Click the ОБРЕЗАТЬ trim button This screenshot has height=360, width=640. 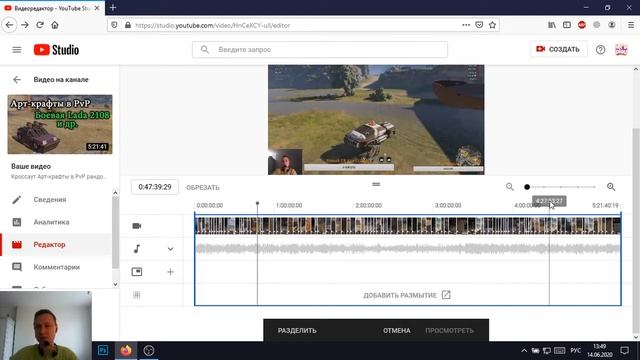(x=203, y=188)
